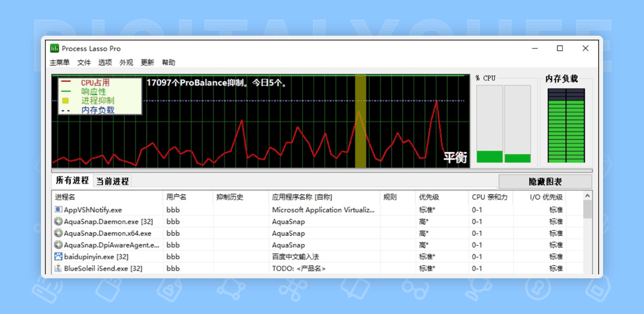
Task: Select the AquaSnap.Daemon.x64.exe row
Action: click(317, 233)
